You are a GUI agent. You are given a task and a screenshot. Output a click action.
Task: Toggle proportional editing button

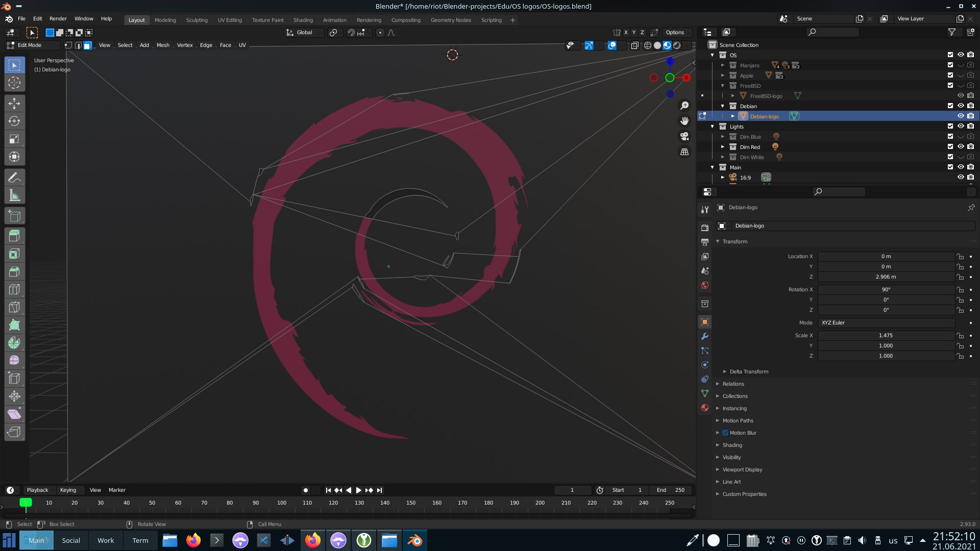coord(380,33)
